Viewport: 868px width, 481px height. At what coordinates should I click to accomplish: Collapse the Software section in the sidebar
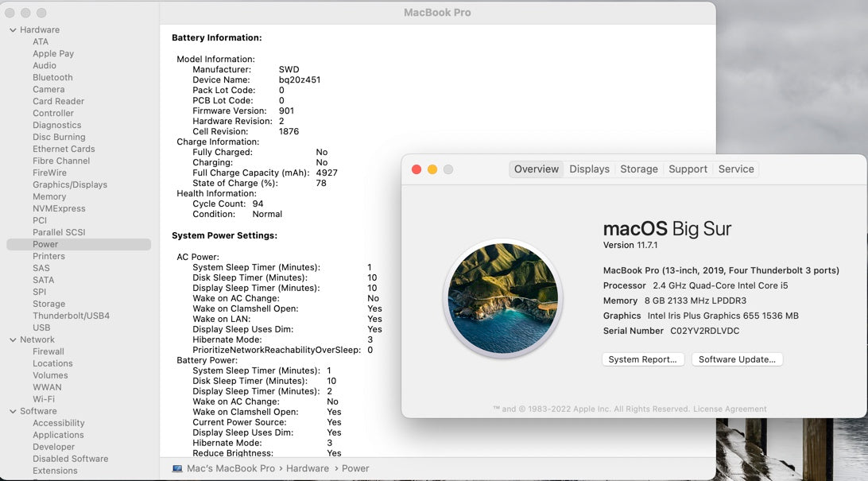point(13,412)
